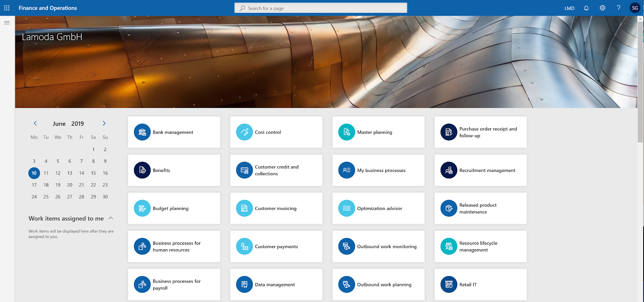The height and width of the screenshot is (302, 644).
Task: Go to previous month in calendar
Action: click(35, 123)
